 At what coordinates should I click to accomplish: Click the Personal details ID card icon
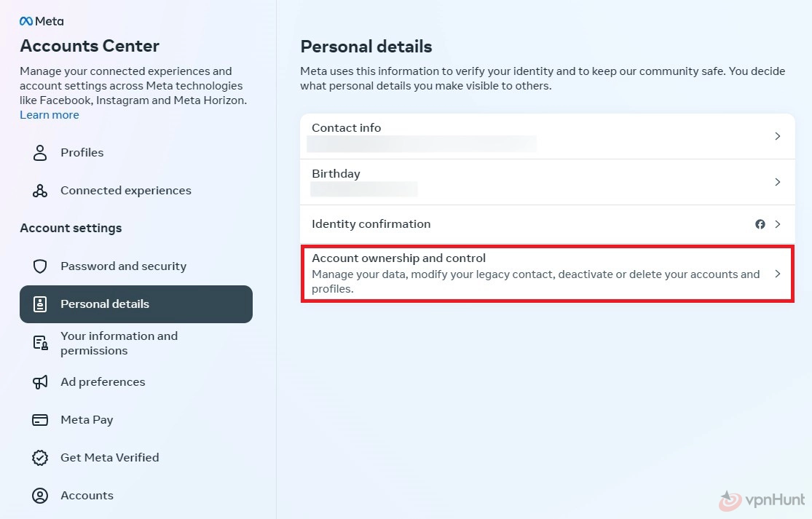[x=40, y=304]
